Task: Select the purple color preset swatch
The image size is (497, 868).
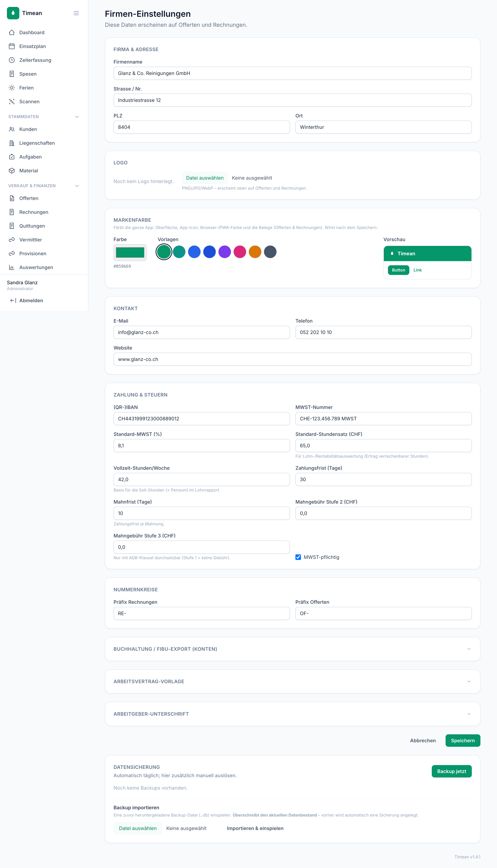Action: [225, 252]
